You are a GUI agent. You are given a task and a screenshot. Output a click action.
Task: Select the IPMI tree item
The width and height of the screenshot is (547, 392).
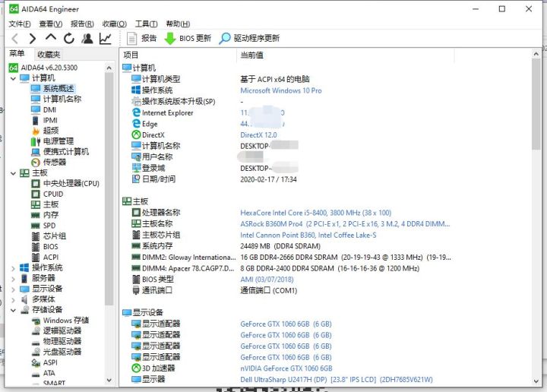[50, 120]
